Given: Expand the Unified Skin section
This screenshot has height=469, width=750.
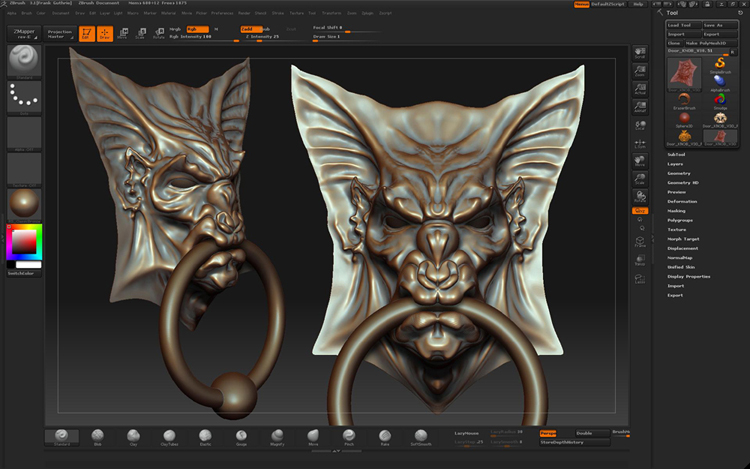Looking at the screenshot, I should click(x=681, y=267).
